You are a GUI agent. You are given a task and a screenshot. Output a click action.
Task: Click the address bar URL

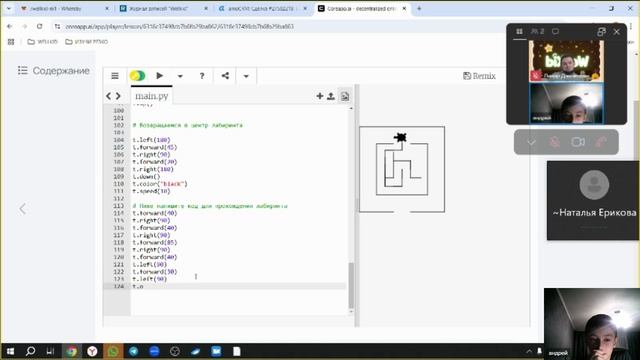click(180, 26)
